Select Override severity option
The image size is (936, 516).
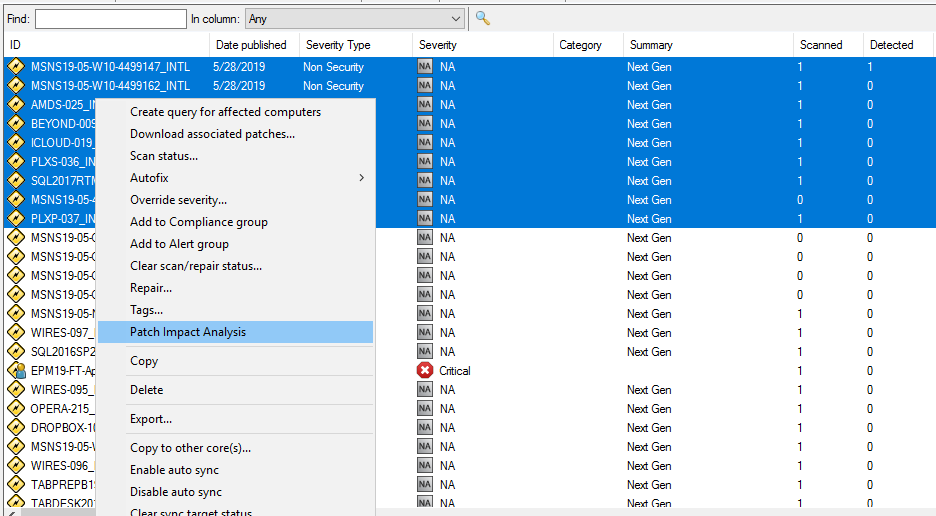(178, 200)
